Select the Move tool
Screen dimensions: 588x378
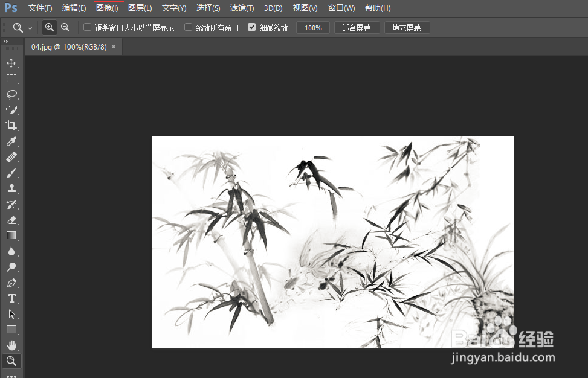[x=11, y=63]
